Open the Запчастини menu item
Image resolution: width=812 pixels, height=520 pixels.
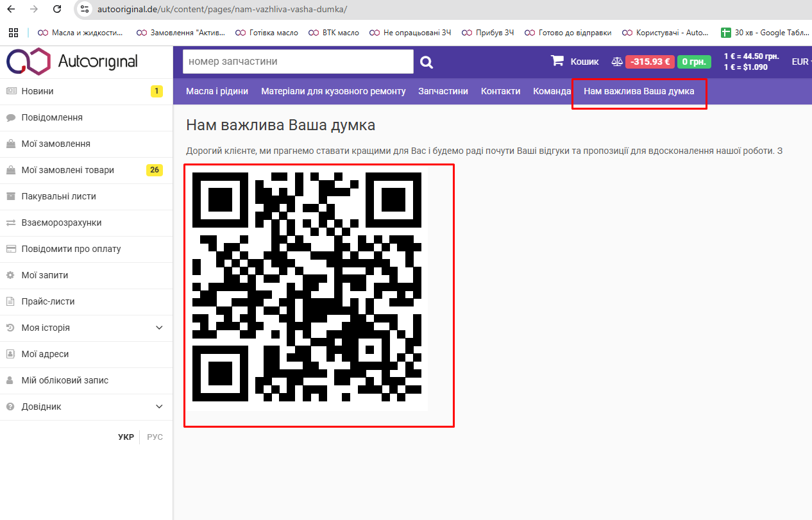tap(443, 91)
